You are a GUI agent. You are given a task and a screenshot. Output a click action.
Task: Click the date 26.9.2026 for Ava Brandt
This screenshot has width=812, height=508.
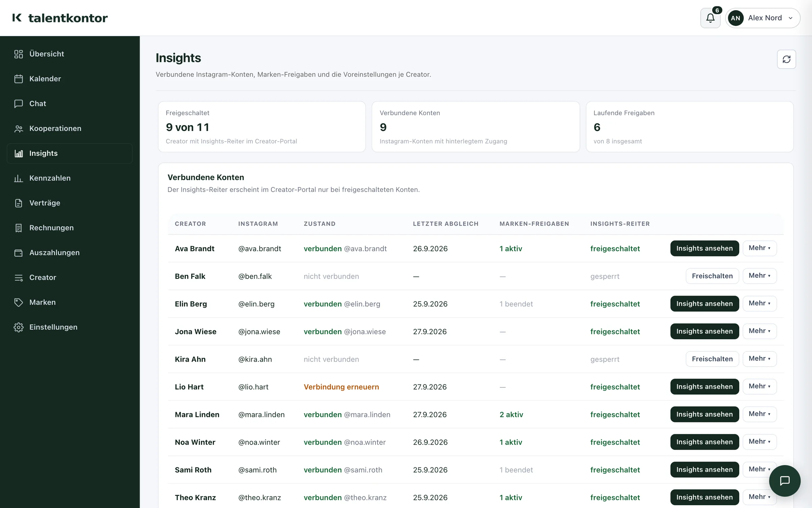[x=430, y=249]
